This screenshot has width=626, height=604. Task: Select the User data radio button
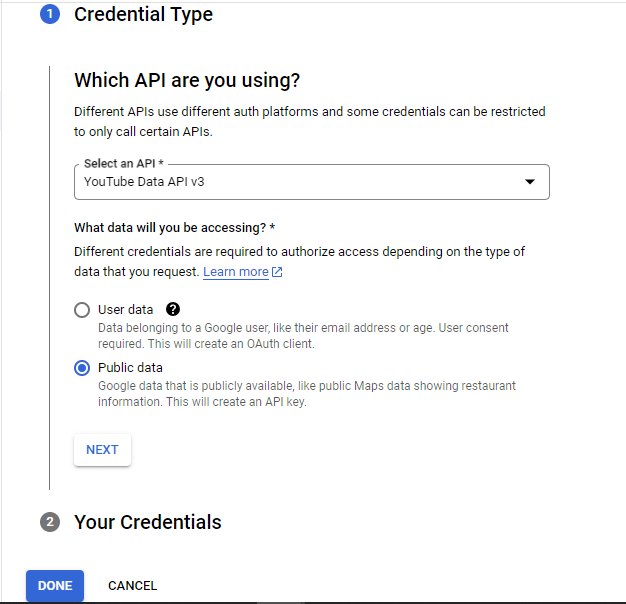82,310
